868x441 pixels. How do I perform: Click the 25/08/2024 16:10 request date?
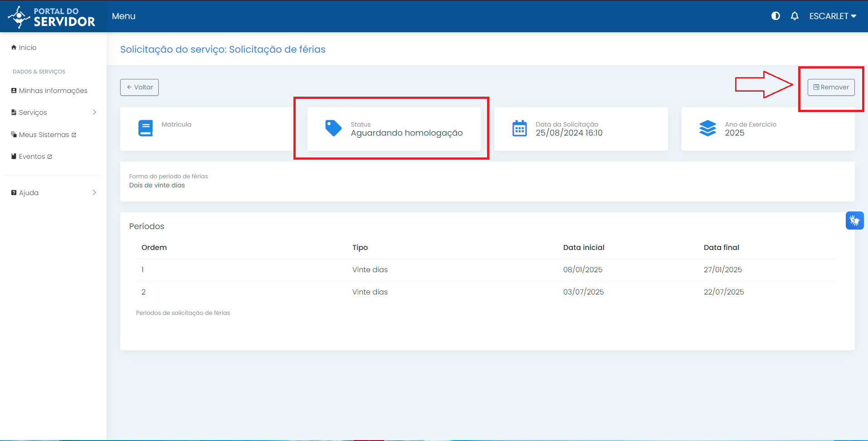[569, 133]
